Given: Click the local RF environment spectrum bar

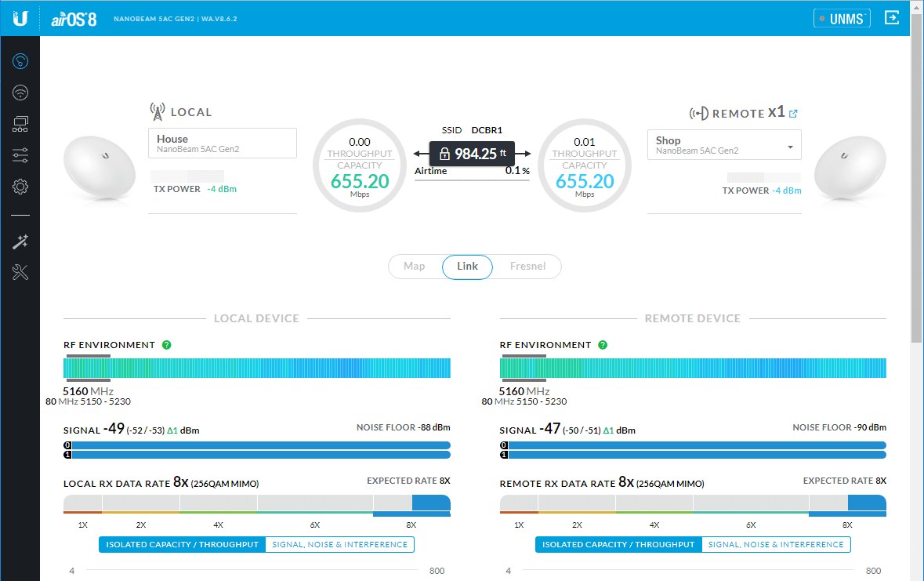Looking at the screenshot, I should pyautogui.click(x=257, y=368).
